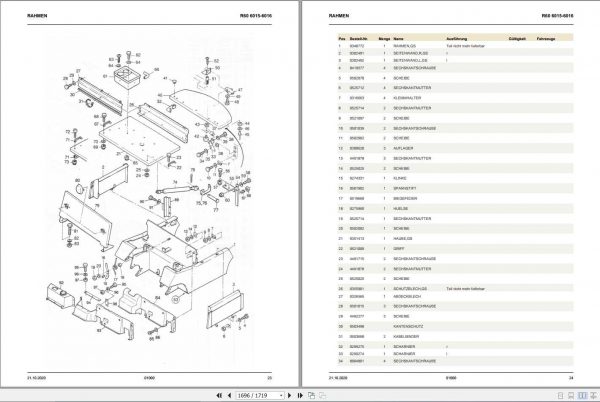Image resolution: width=600 pixels, height=402 pixels.
Task: Click the model code header on the diagram page
Action: tap(256, 16)
